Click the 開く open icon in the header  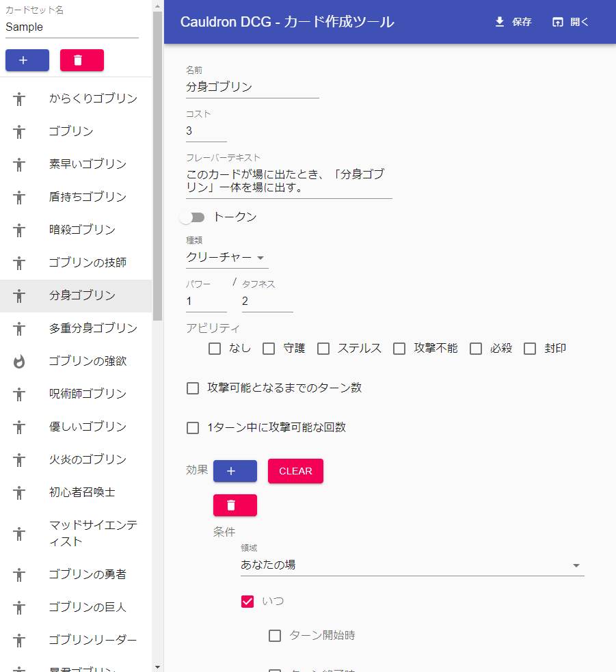[x=557, y=22]
